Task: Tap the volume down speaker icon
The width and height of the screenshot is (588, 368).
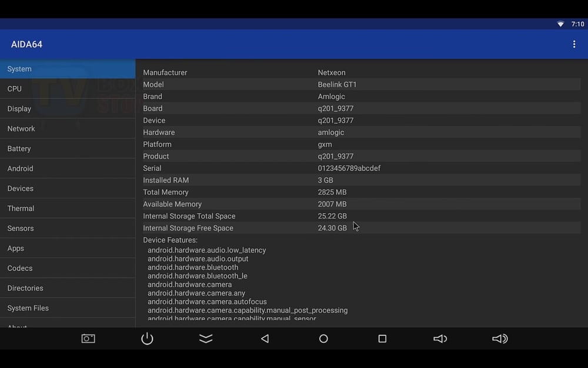Action: tap(440, 339)
